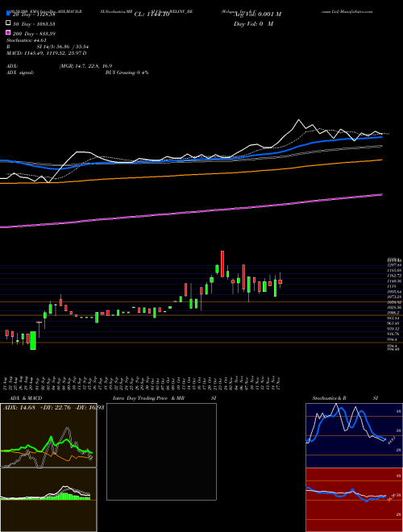The height and width of the screenshot is (532, 403).
Task: Click the 1118 price axis label
Action: (x=392, y=287)
